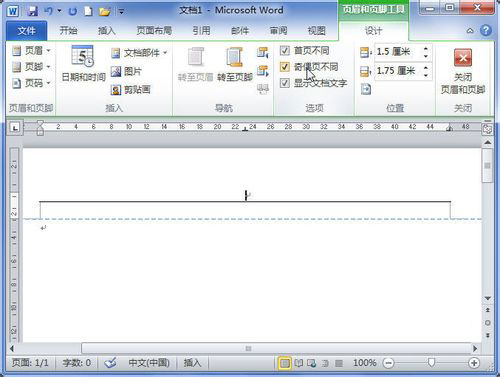Screen dimensions: 500x377
Task: Click the Date and Time icon
Action: 83,56
